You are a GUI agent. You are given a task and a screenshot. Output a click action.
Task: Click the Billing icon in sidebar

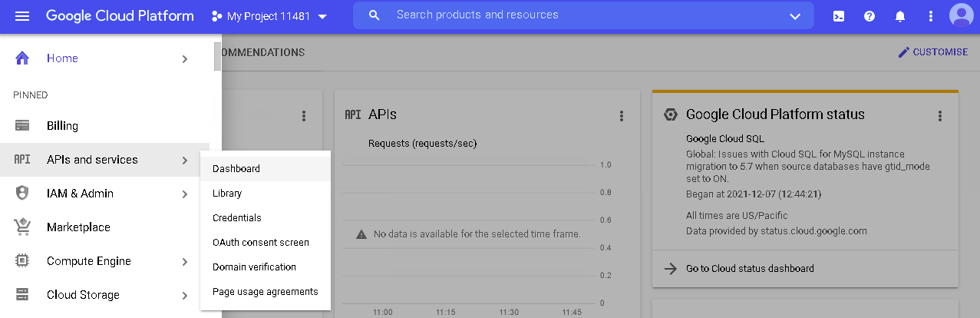click(22, 126)
